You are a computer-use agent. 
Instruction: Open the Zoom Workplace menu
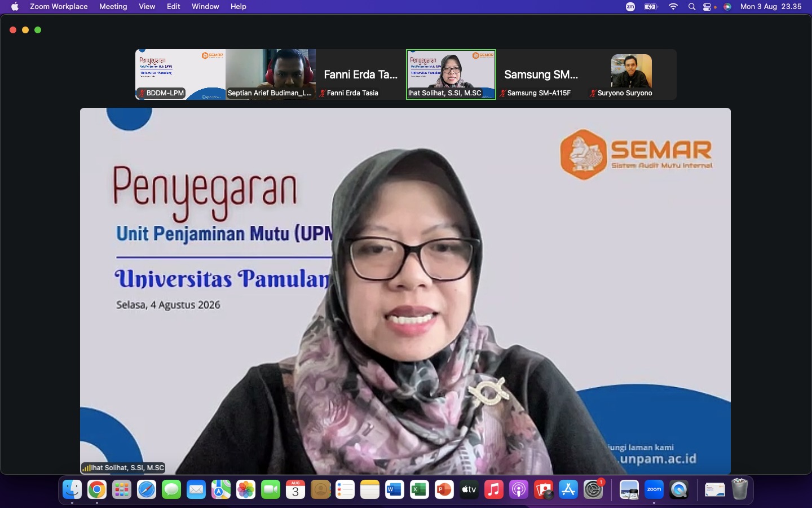point(59,7)
